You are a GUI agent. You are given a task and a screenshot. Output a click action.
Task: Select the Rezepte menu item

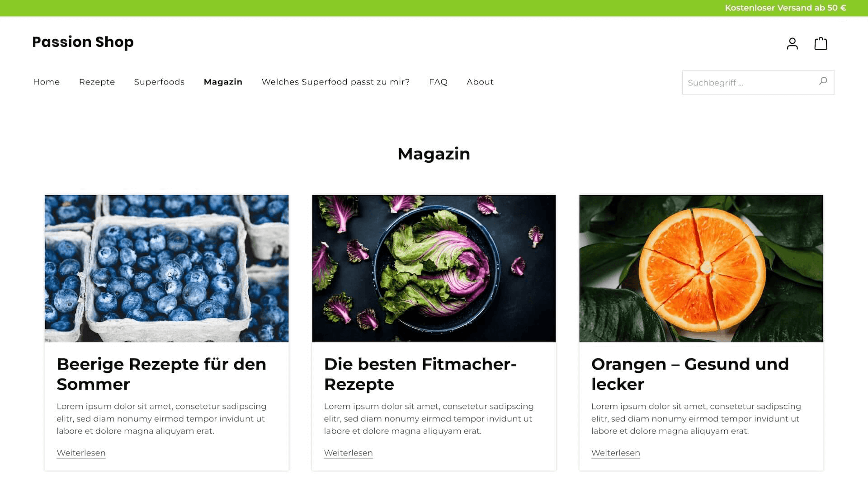coord(97,82)
